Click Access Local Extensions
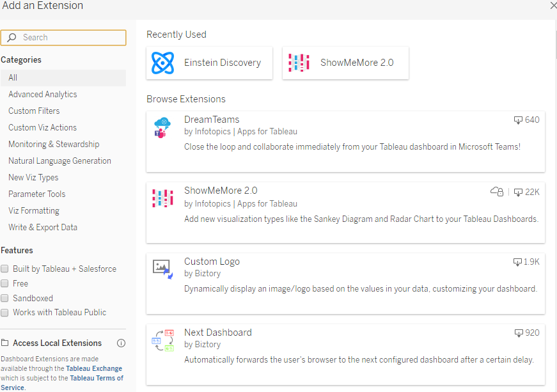The image size is (557, 392). tap(57, 343)
